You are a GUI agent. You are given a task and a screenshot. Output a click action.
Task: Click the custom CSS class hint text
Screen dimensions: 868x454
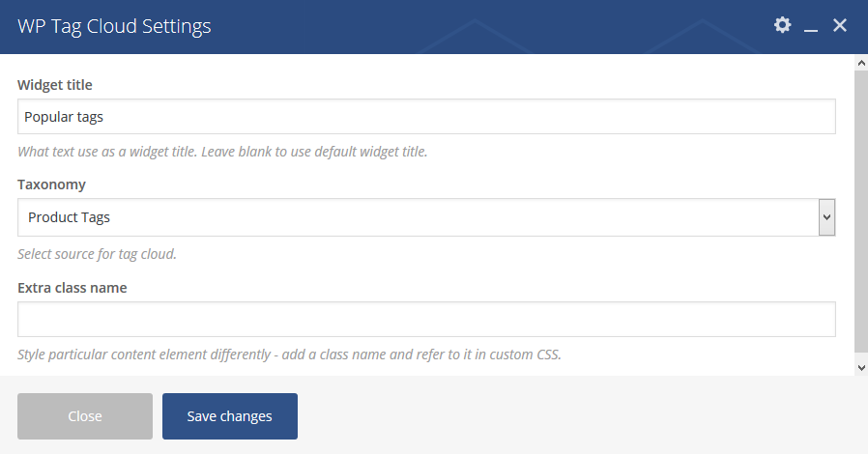point(290,355)
